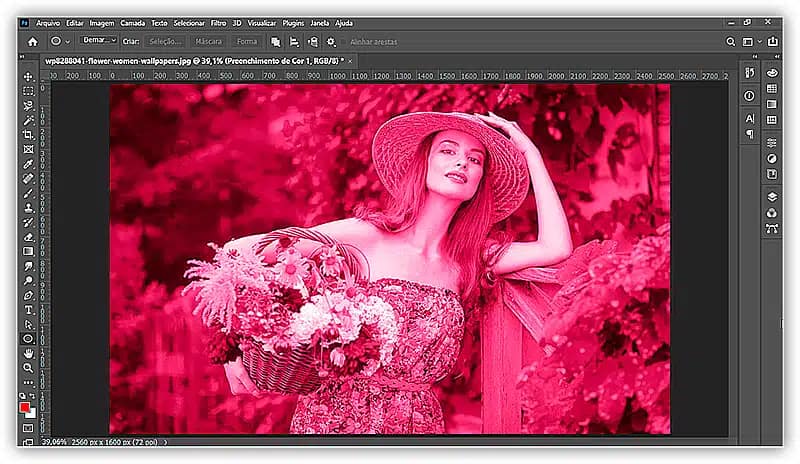
Task: Select the Clone Stamp tool
Action: (28, 208)
